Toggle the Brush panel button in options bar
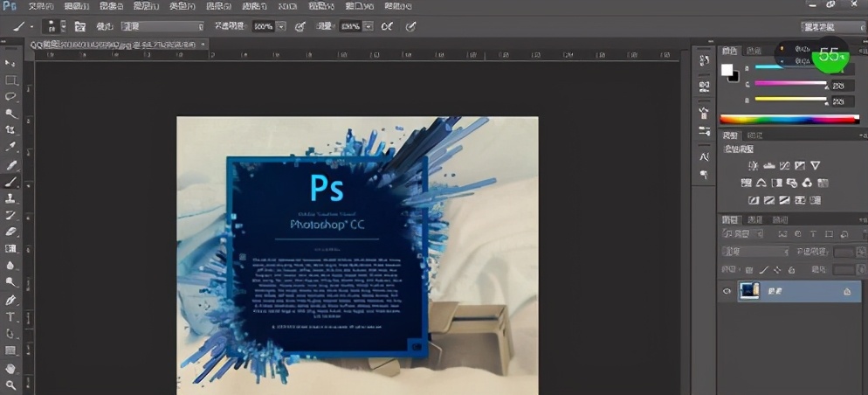The width and height of the screenshot is (868, 395). point(80,26)
